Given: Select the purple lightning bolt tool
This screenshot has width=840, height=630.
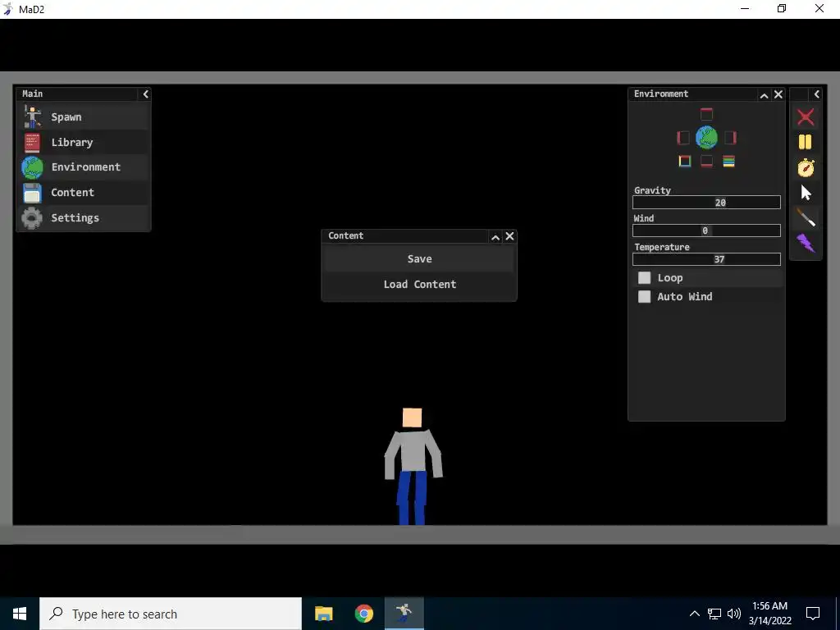Looking at the screenshot, I should point(806,243).
